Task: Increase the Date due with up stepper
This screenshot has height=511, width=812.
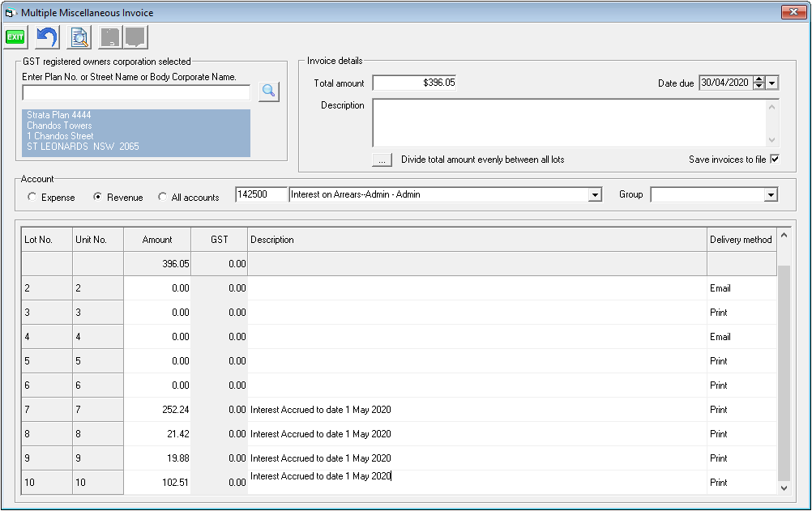Action: tap(759, 79)
